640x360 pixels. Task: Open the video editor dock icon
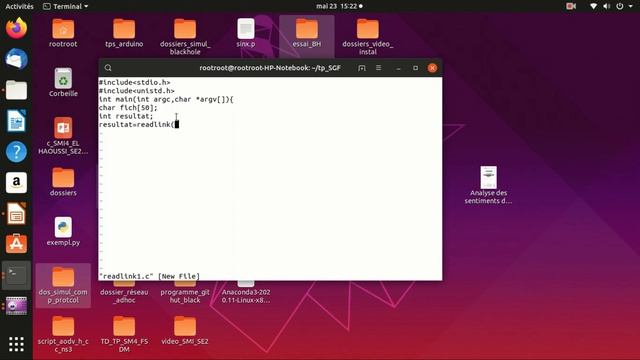click(x=16, y=306)
